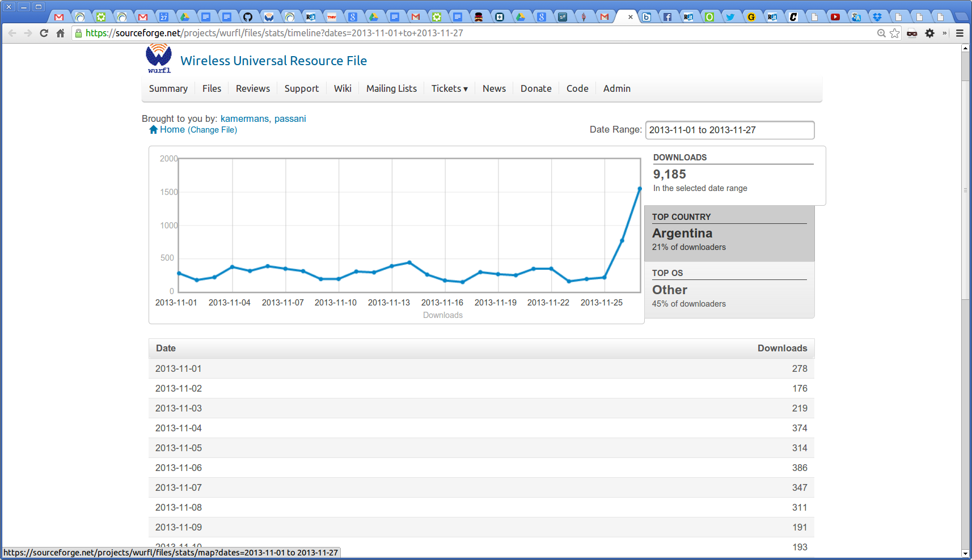Switch to the Dropbox tab
The height and width of the screenshot is (560, 972).
point(877,17)
